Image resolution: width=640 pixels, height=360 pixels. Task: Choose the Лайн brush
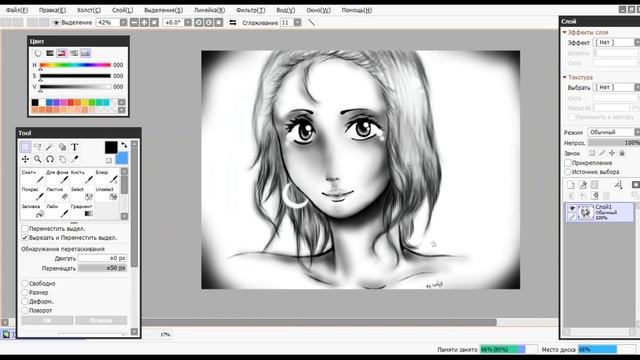pyautogui.click(x=57, y=211)
